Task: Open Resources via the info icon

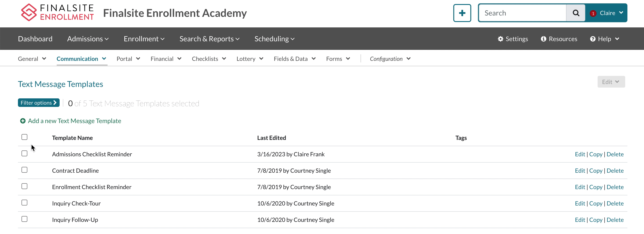Action: pyautogui.click(x=543, y=39)
